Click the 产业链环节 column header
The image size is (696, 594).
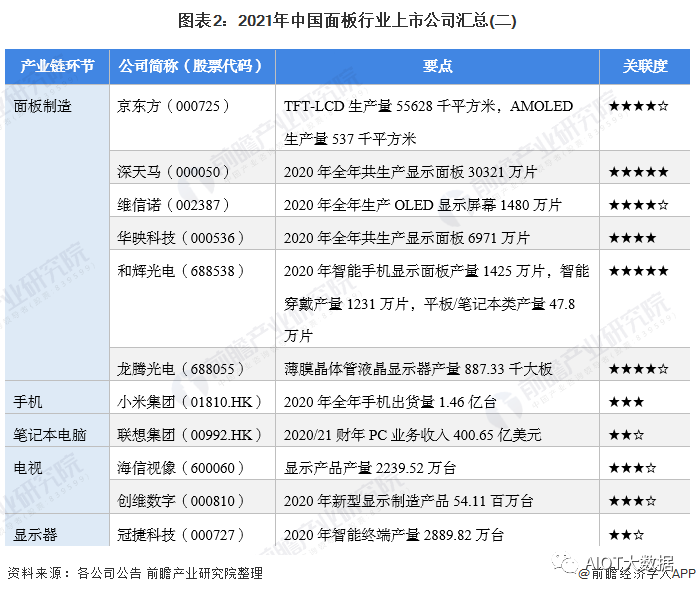pos(57,66)
